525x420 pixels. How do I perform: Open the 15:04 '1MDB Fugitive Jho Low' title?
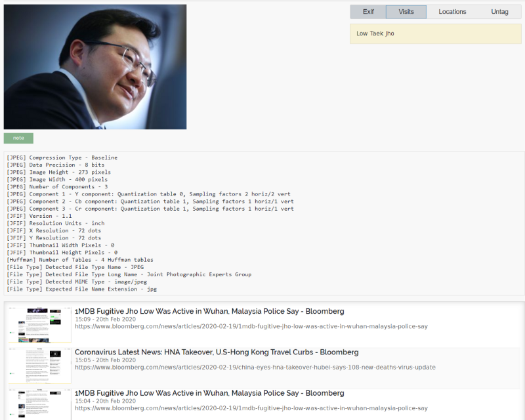(209, 393)
